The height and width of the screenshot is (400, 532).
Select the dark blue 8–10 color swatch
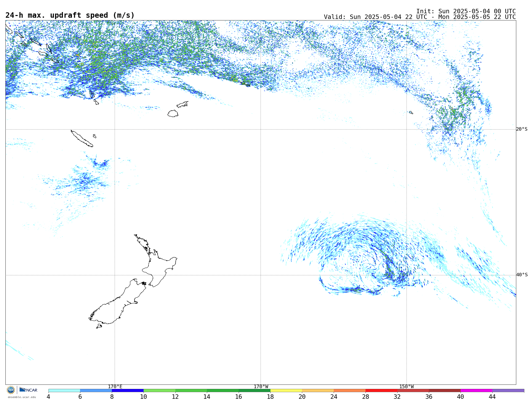coord(128,390)
